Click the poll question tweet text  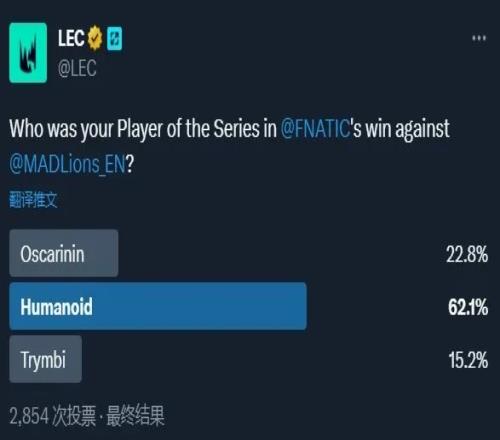tap(229, 146)
